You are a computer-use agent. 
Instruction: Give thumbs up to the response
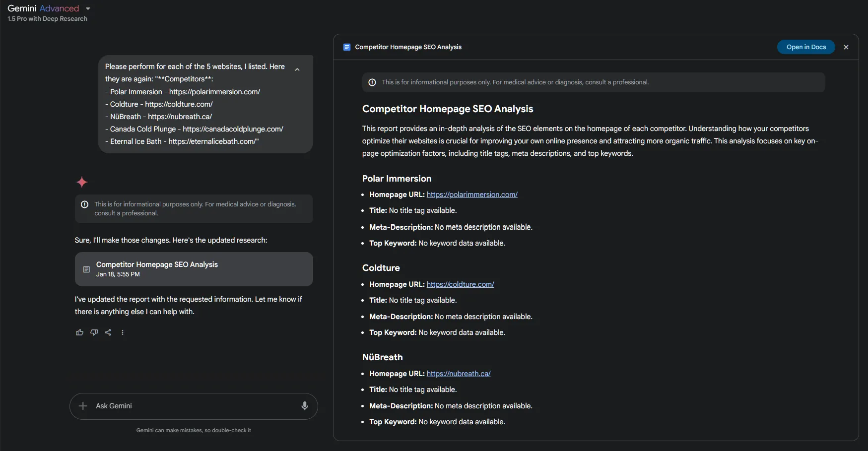coord(79,332)
